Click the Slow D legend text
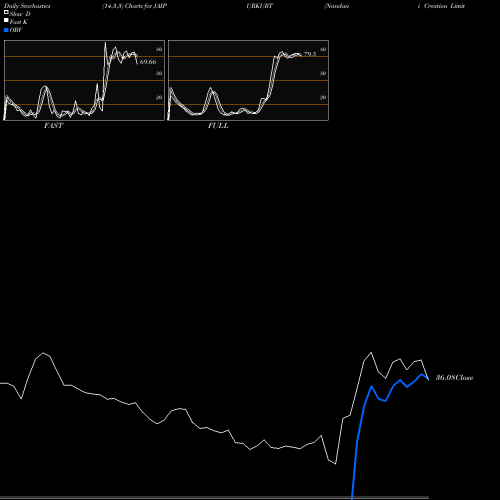Viewport: 500px width, 500px height. coord(20,14)
